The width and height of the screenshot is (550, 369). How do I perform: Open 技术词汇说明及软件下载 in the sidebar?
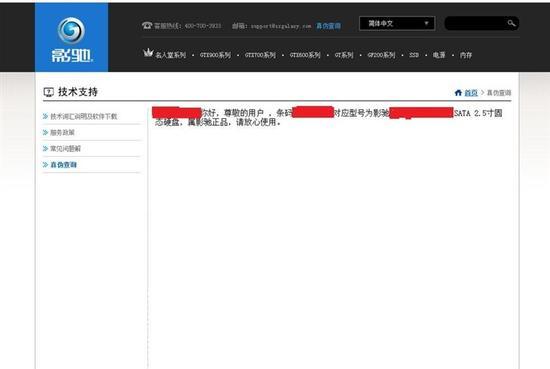[x=83, y=116]
